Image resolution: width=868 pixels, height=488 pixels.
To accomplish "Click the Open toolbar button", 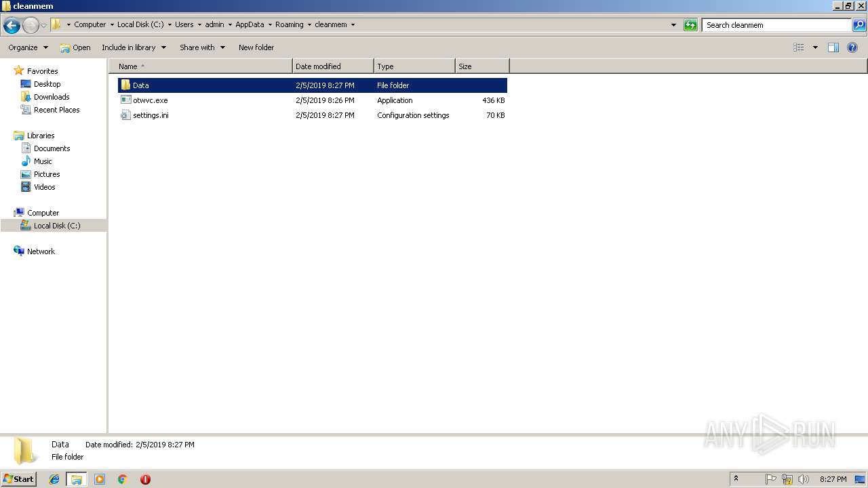I will 75,47.
